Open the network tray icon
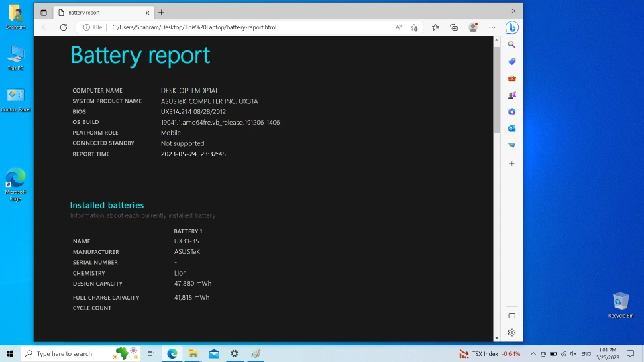 pos(563,353)
